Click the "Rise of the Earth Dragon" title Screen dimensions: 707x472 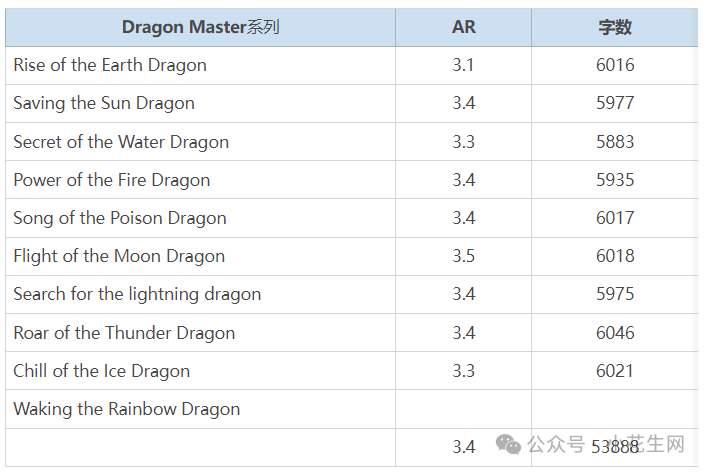(110, 65)
